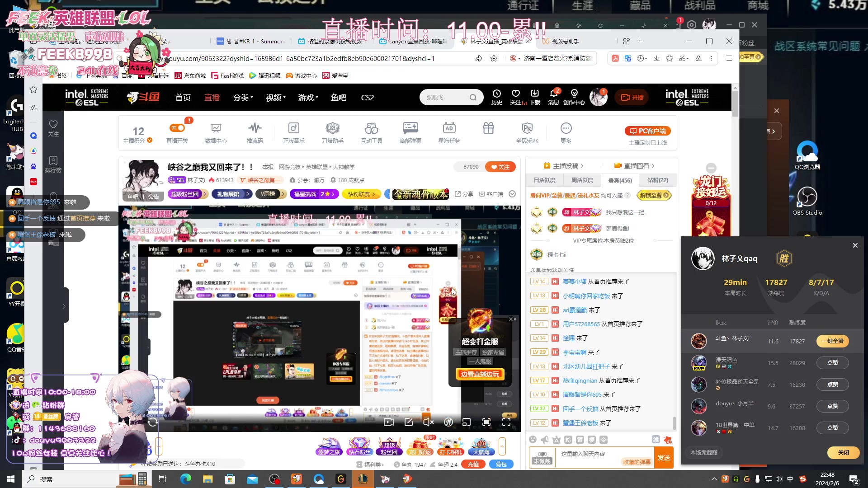This screenshot has width=868, height=488.
Task: Select 首页 in Douyu navigation
Action: 183,97
